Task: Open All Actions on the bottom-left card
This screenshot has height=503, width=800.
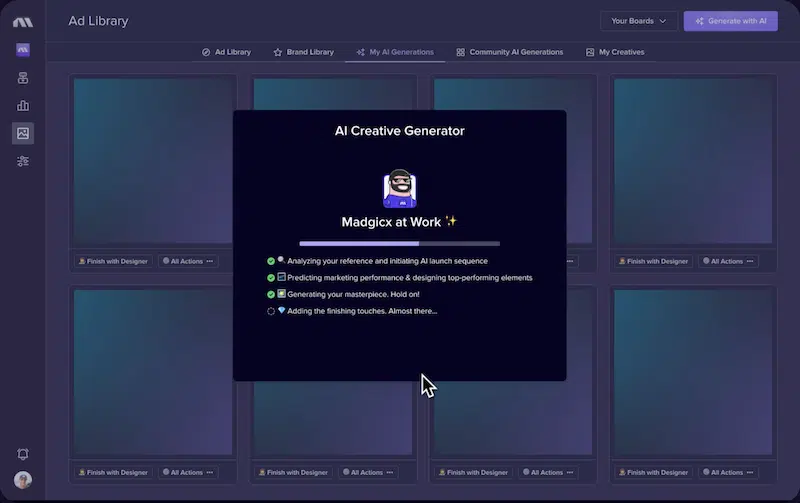Action: [x=188, y=472]
